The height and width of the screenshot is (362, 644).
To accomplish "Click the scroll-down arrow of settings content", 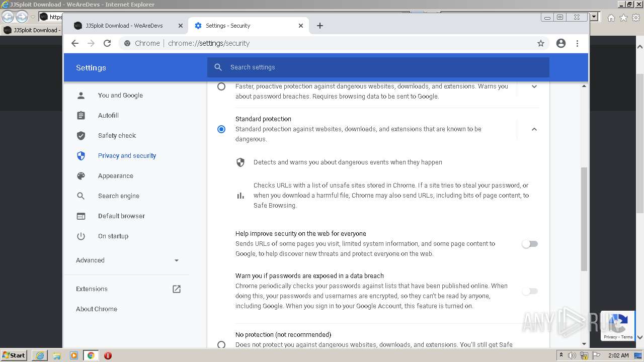I will 584,344.
